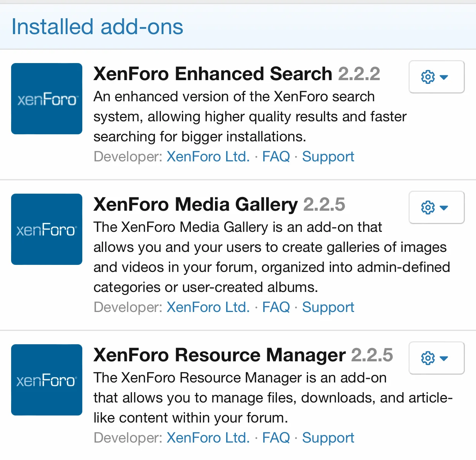Open FAQ link for Media Gallery
The image size is (476, 460).
pos(276,307)
